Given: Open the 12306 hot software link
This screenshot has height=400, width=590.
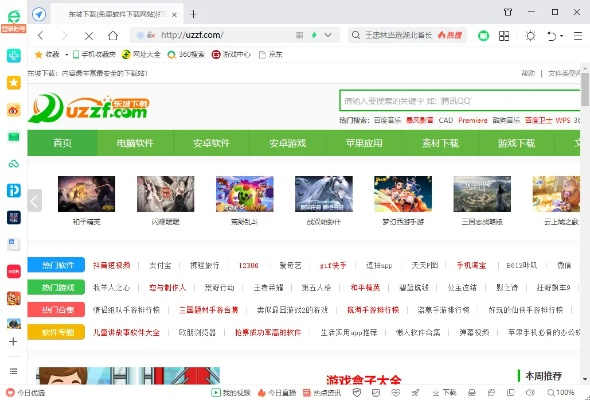Looking at the screenshot, I should (249, 265).
